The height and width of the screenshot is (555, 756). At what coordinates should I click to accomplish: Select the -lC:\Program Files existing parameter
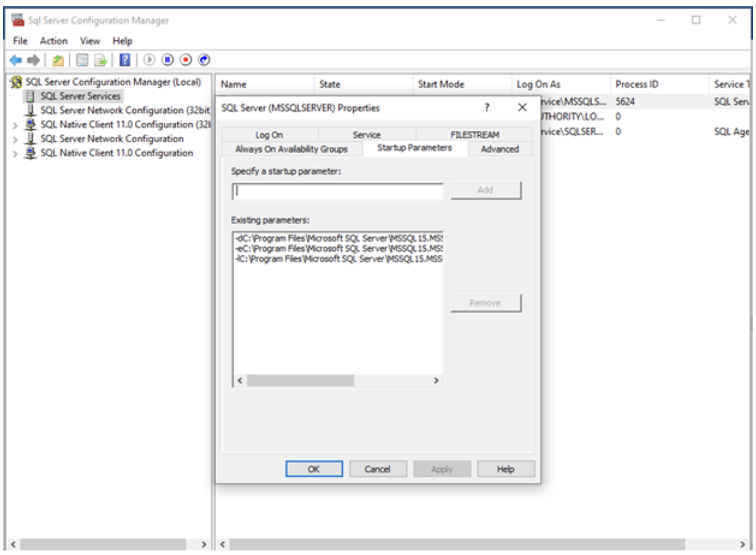pos(339,259)
